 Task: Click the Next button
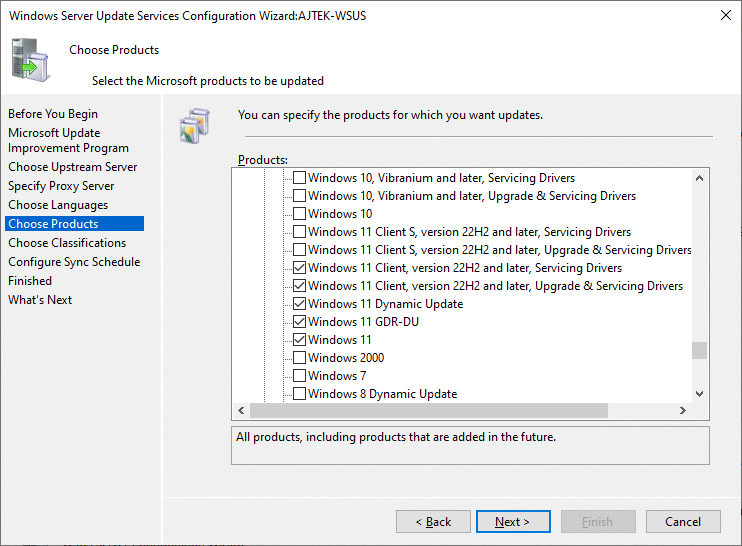coord(513,521)
